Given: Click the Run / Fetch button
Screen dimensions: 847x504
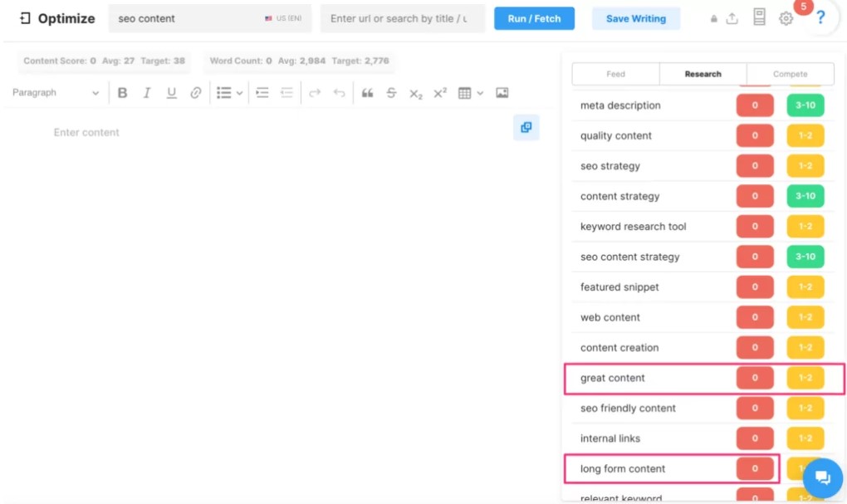Looking at the screenshot, I should (534, 17).
